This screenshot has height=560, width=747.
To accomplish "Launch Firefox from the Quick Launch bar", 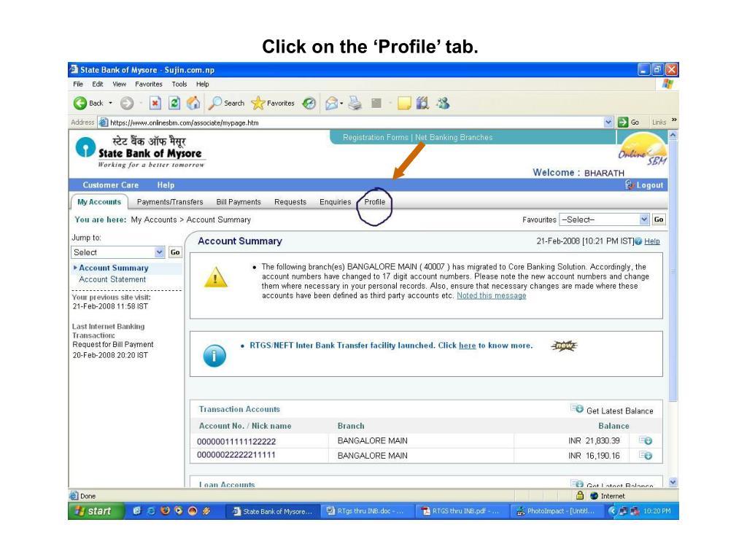I will pyautogui.click(x=166, y=511).
